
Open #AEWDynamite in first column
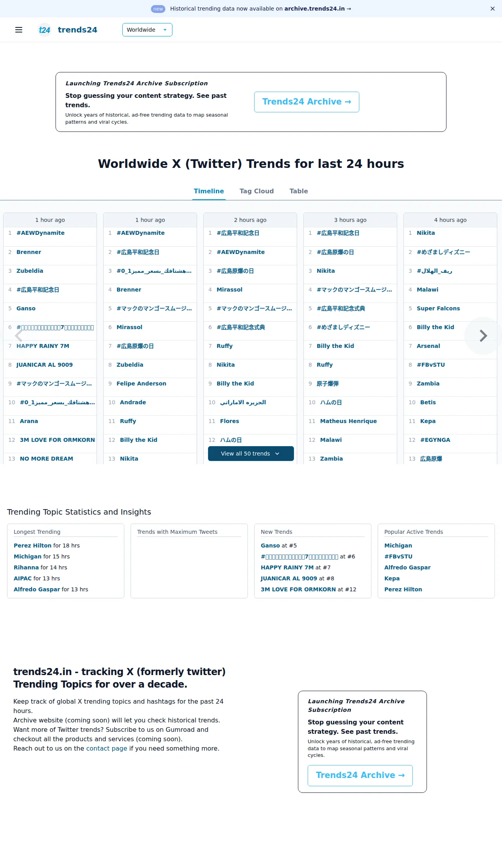tap(40, 233)
